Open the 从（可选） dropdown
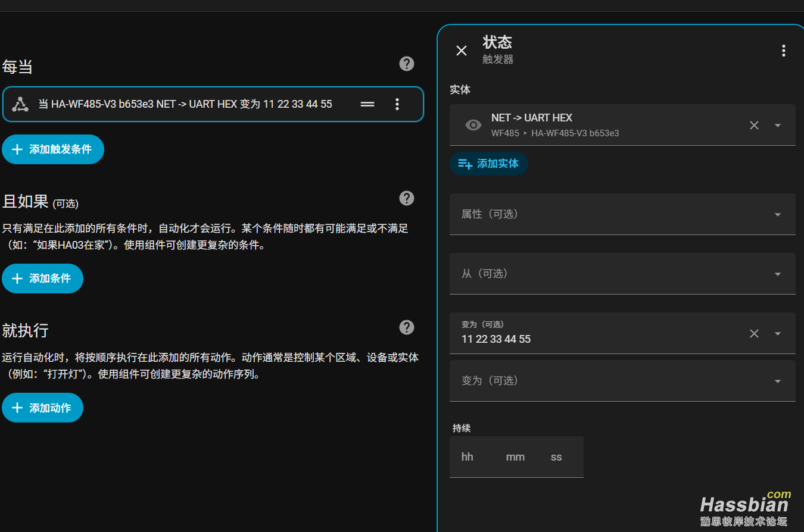Viewport: 804px width, 532px height. point(622,274)
